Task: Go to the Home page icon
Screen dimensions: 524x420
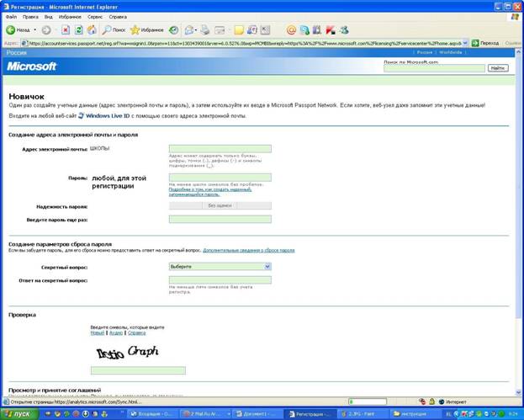Action: click(x=92, y=30)
